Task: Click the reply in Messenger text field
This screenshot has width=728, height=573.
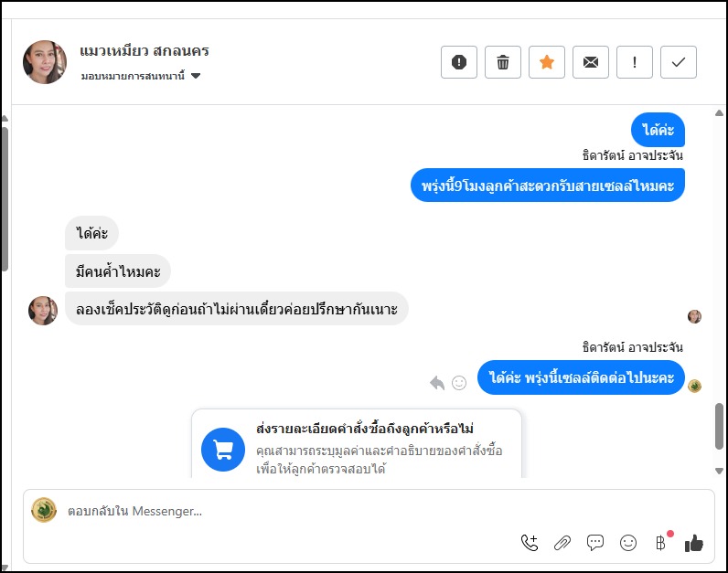Action: pos(274,512)
